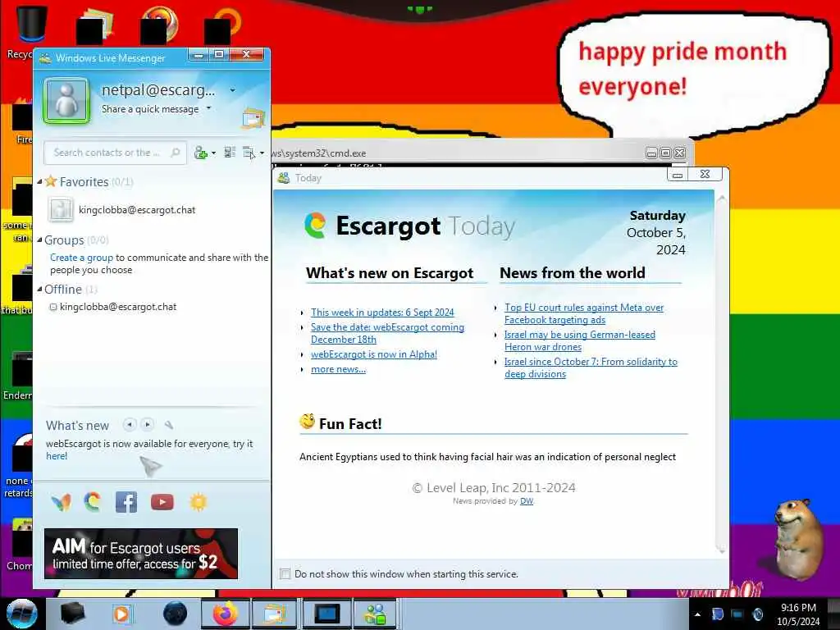
Task: Open Top EU court rules against Meta article
Action: pos(584,313)
